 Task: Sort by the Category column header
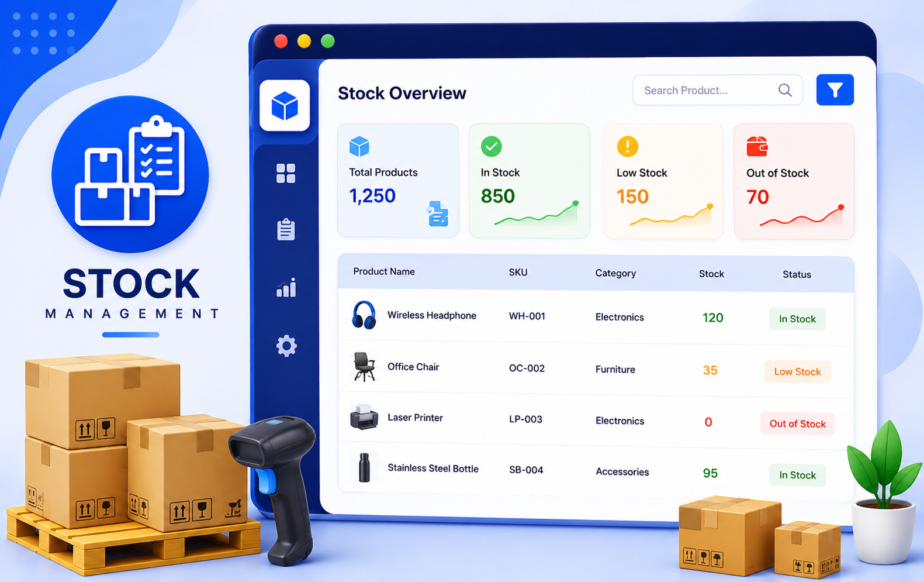[615, 273]
